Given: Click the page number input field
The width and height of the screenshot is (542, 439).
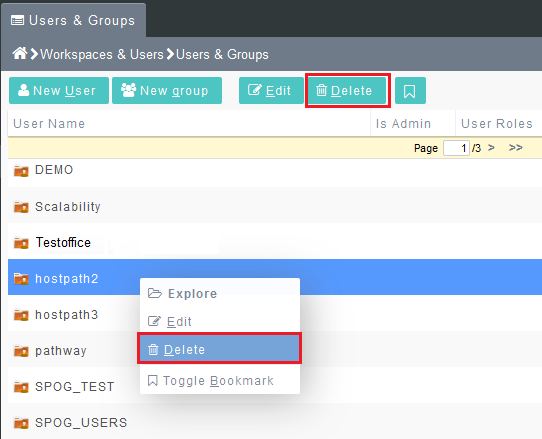Looking at the screenshot, I should pos(456,148).
